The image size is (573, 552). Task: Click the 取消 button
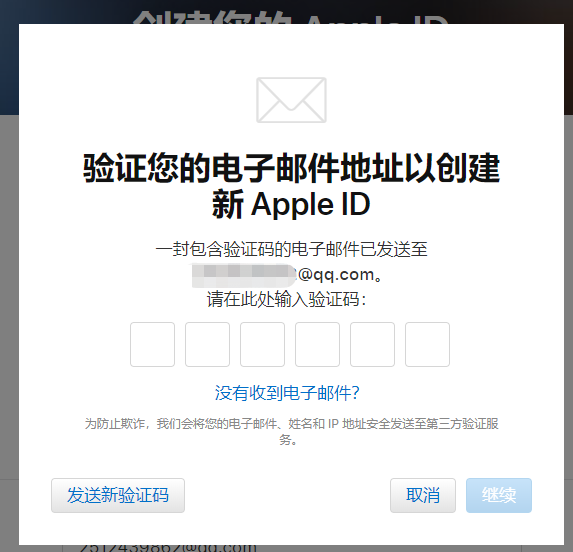(x=423, y=495)
